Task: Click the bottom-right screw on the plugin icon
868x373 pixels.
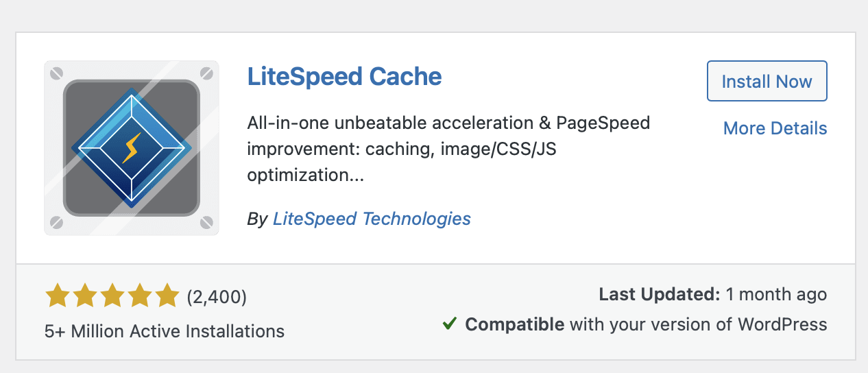Action: point(205,222)
